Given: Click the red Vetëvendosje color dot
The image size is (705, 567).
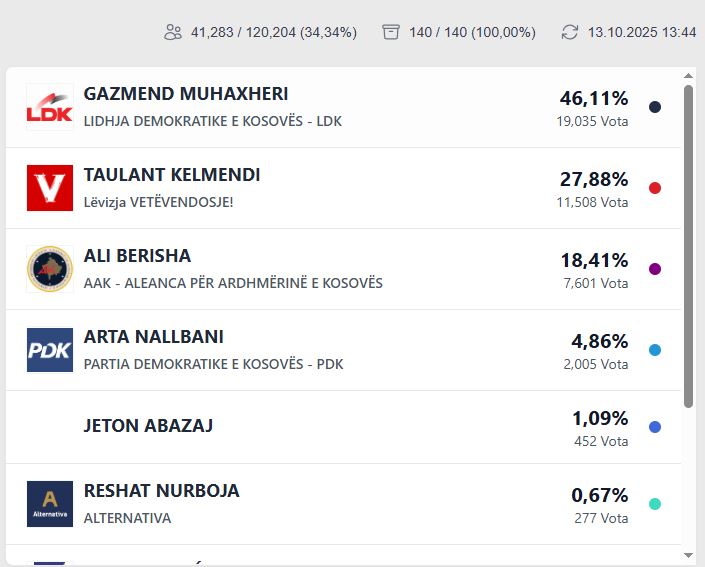Looking at the screenshot, I should 655,188.
